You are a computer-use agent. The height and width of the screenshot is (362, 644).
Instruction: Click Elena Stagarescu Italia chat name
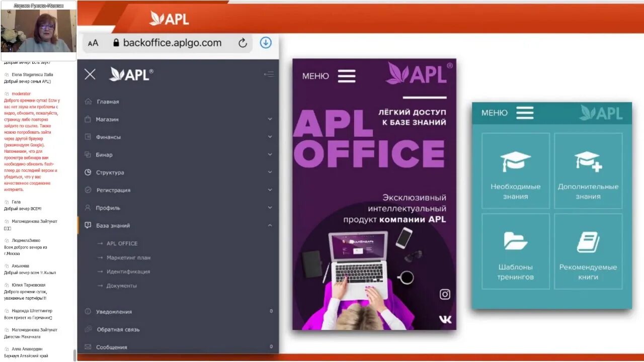point(32,74)
